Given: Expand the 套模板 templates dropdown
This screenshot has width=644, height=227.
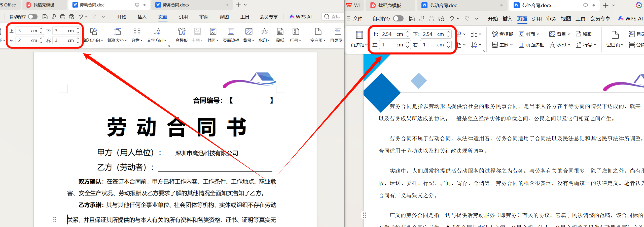Looking at the screenshot, I should pos(181,35).
